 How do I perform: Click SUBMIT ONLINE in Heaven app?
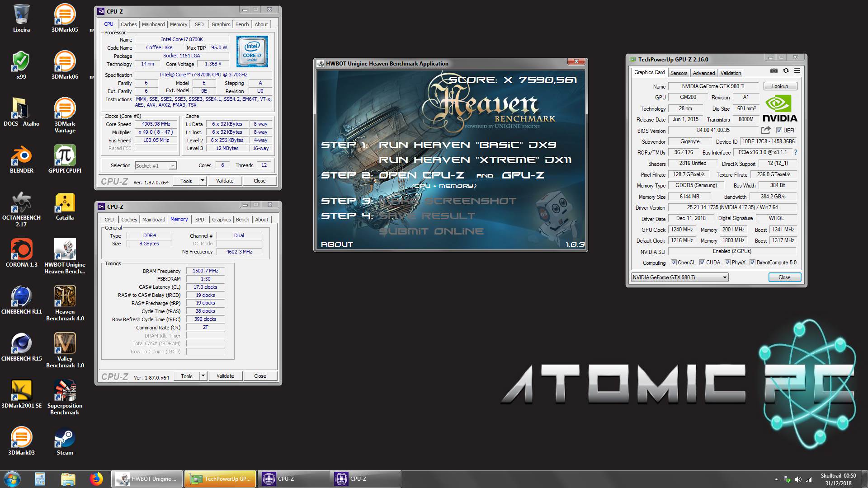coord(431,231)
